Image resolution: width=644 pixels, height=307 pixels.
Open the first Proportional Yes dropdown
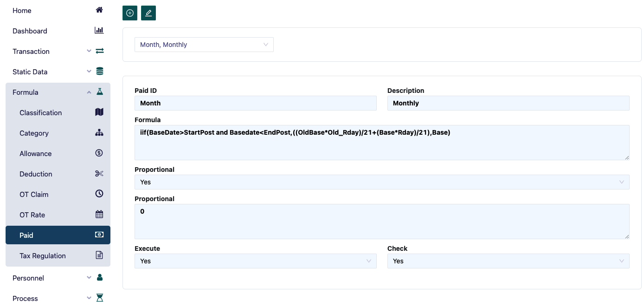(x=381, y=182)
